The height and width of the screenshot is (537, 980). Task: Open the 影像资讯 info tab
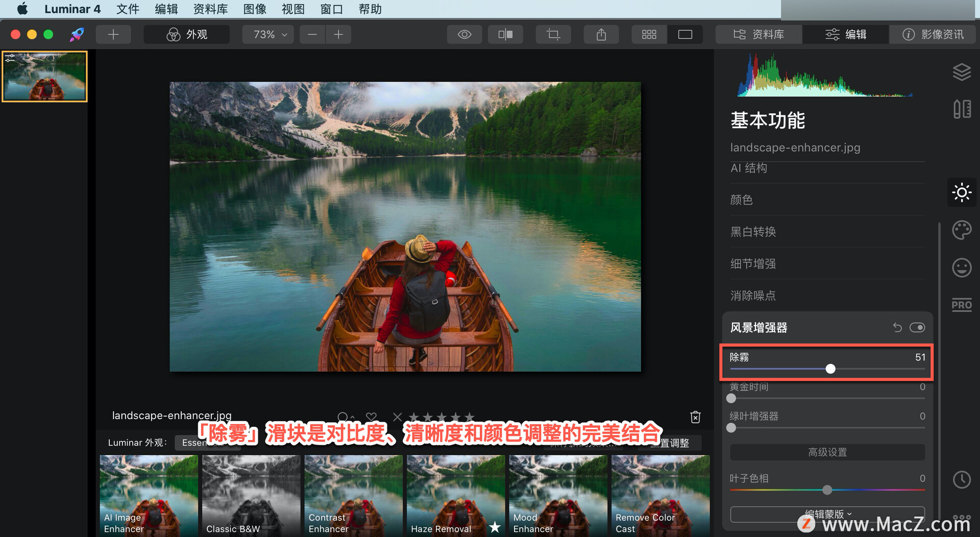click(933, 34)
